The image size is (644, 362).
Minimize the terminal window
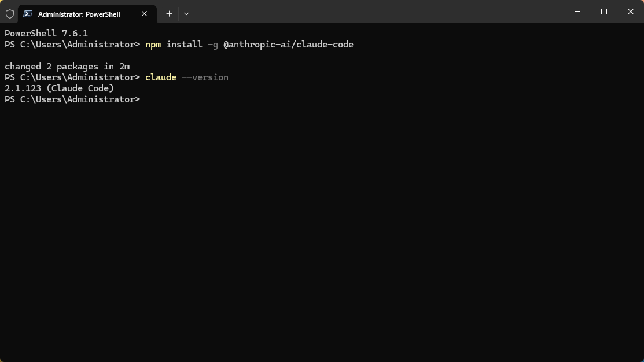click(577, 12)
